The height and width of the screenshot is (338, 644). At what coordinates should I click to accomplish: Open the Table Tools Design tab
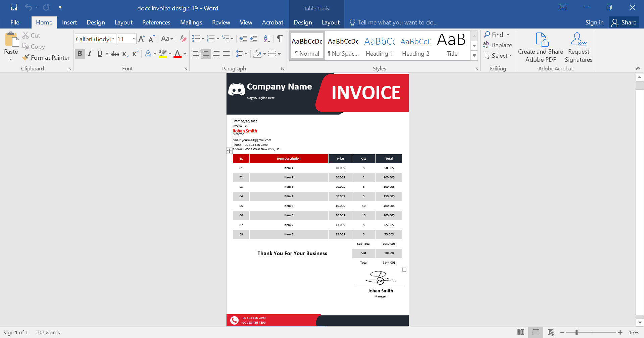click(302, 22)
